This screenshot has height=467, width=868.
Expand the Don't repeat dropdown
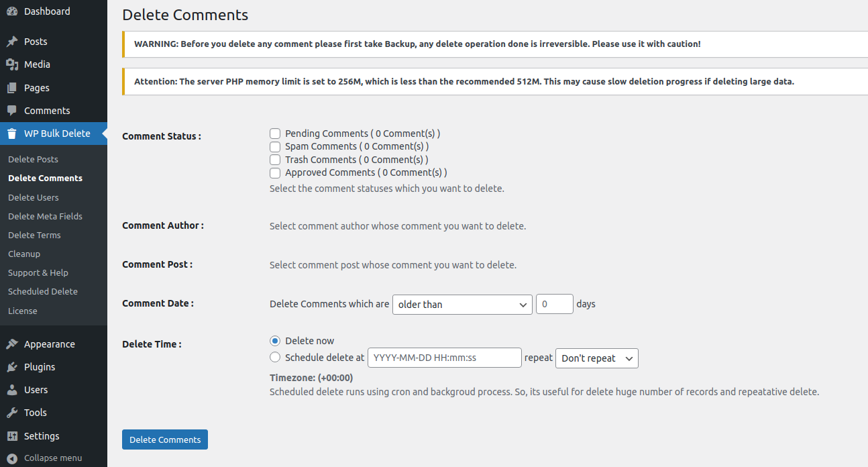pyautogui.click(x=596, y=358)
